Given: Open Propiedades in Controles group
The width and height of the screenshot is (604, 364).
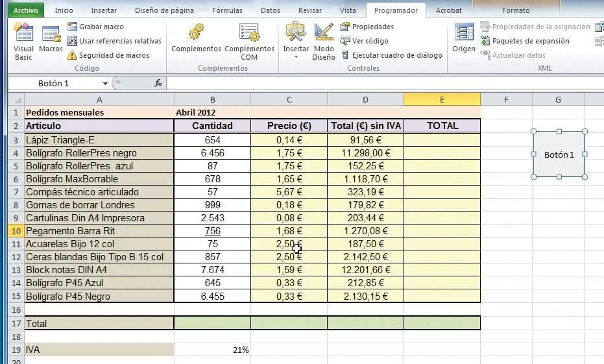Looking at the screenshot, I should click(372, 27).
